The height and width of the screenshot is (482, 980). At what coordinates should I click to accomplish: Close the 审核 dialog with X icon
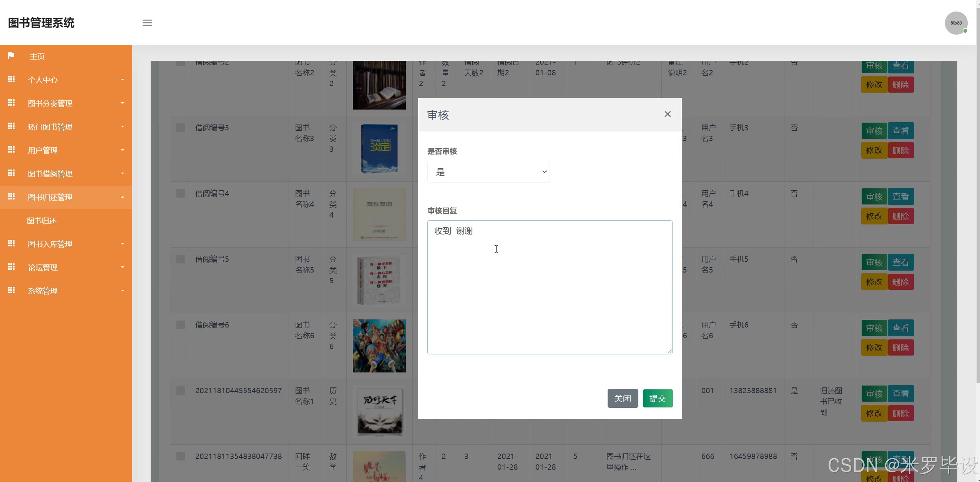pos(668,114)
